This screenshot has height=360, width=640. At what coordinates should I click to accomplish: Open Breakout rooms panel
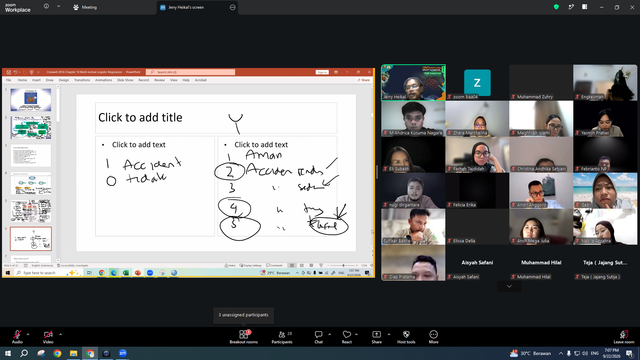pos(244,337)
